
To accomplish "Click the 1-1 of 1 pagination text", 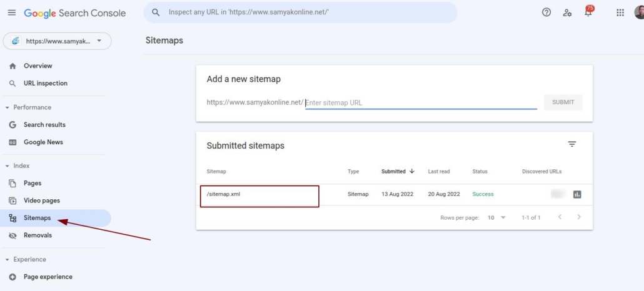I will [531, 217].
